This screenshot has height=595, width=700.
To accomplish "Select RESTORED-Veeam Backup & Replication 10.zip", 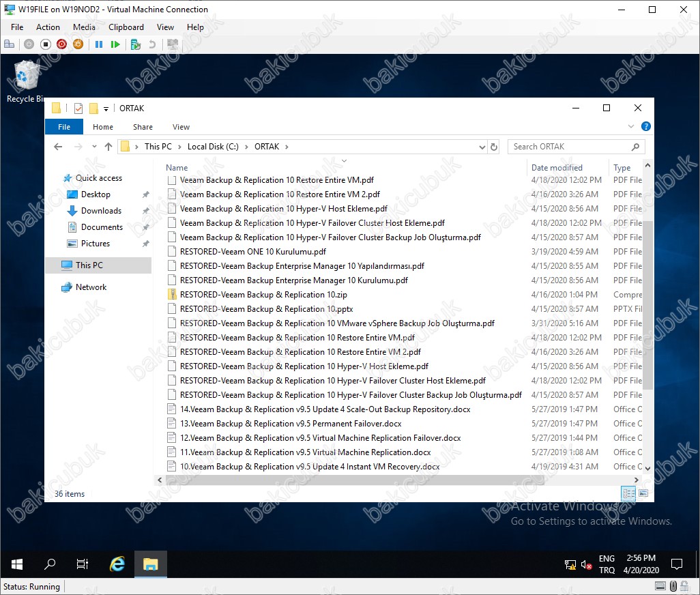I will (x=263, y=295).
